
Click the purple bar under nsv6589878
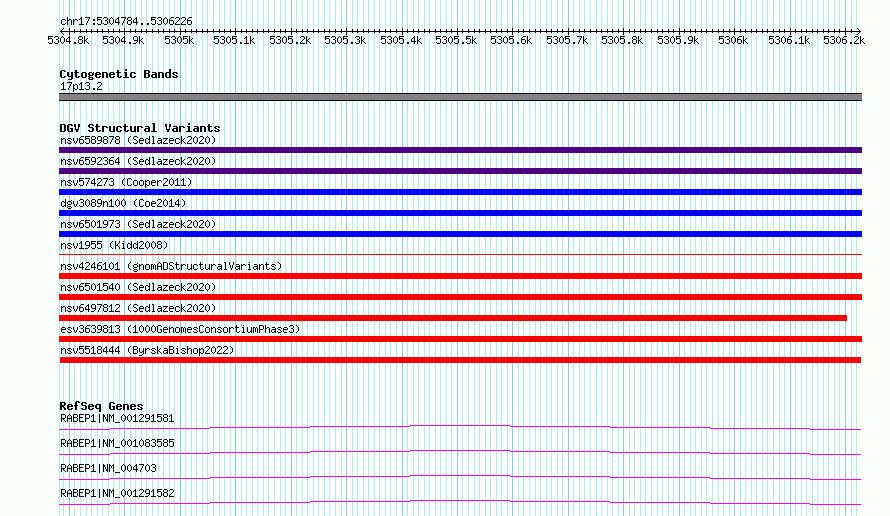[460, 150]
